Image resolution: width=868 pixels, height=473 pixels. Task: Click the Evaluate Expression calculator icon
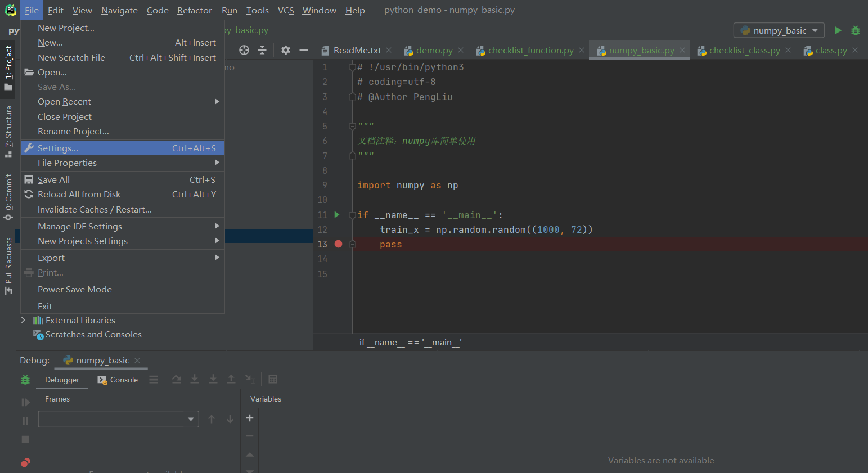pyautogui.click(x=273, y=379)
